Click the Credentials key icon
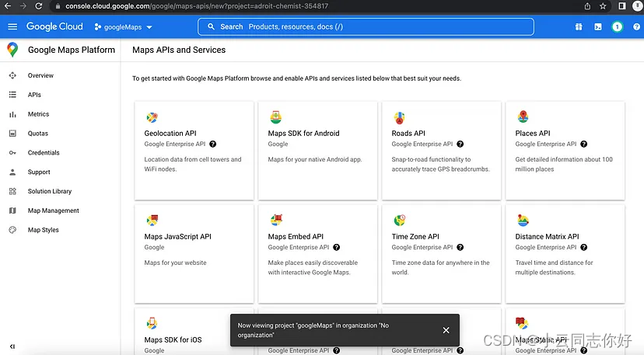644x355 pixels. (x=12, y=153)
